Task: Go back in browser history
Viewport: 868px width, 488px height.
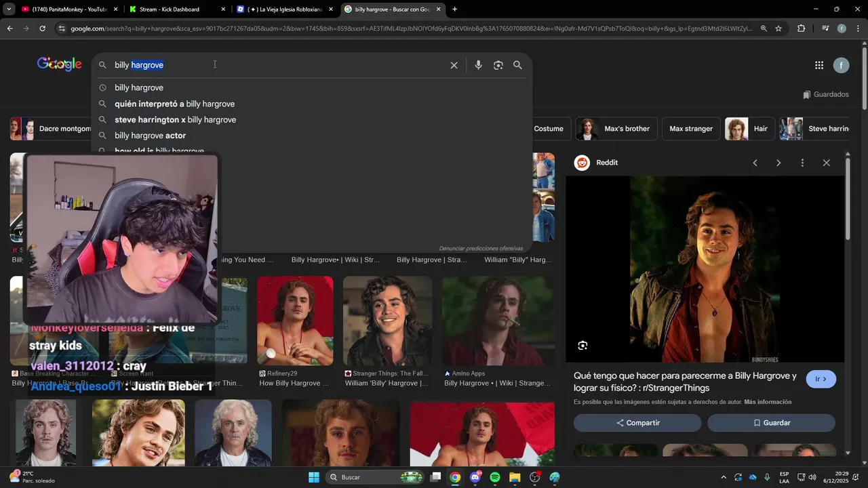Action: [9, 28]
